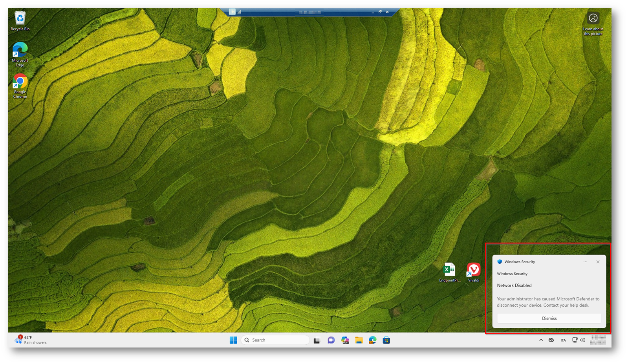
Task: Launch Microsoft Store from the taskbar
Action: (x=386, y=340)
